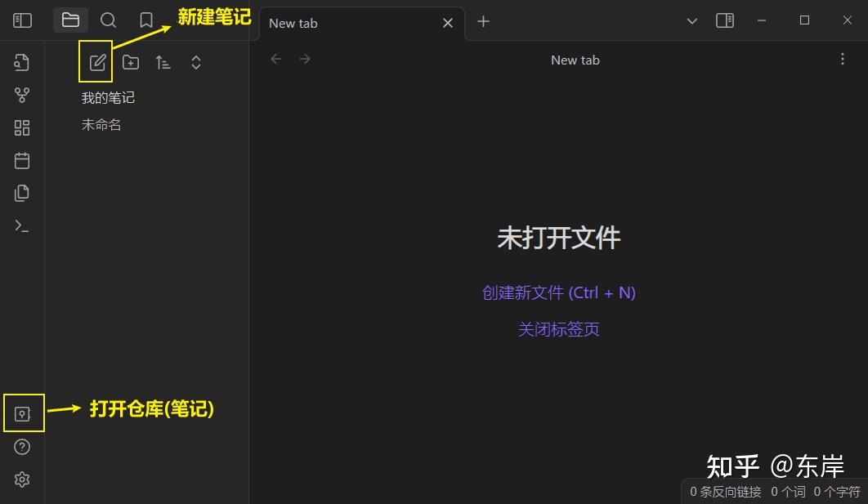This screenshot has height=504, width=868.
Task: Open the note options menu with three dots
Action: click(843, 59)
